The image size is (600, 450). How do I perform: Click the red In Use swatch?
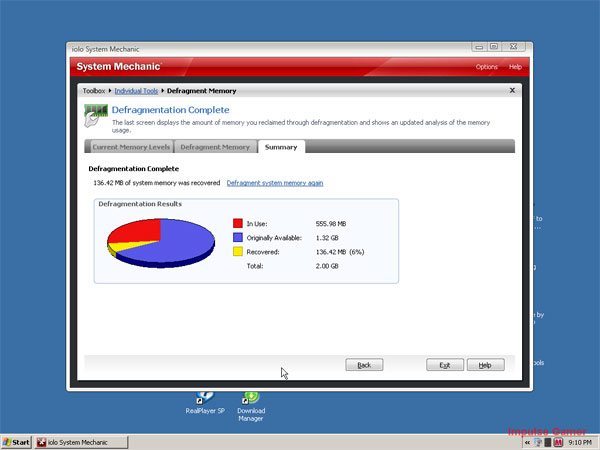click(x=238, y=223)
